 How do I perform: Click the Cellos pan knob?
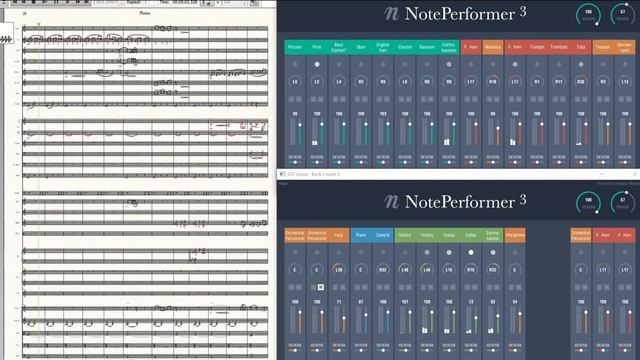[471, 269]
